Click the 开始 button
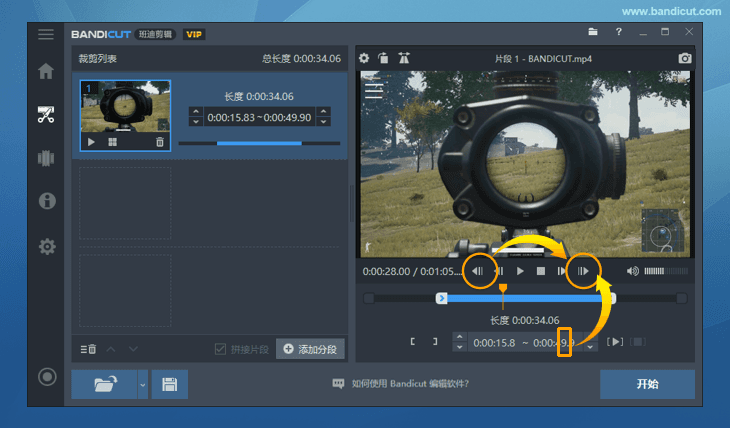 point(647,384)
